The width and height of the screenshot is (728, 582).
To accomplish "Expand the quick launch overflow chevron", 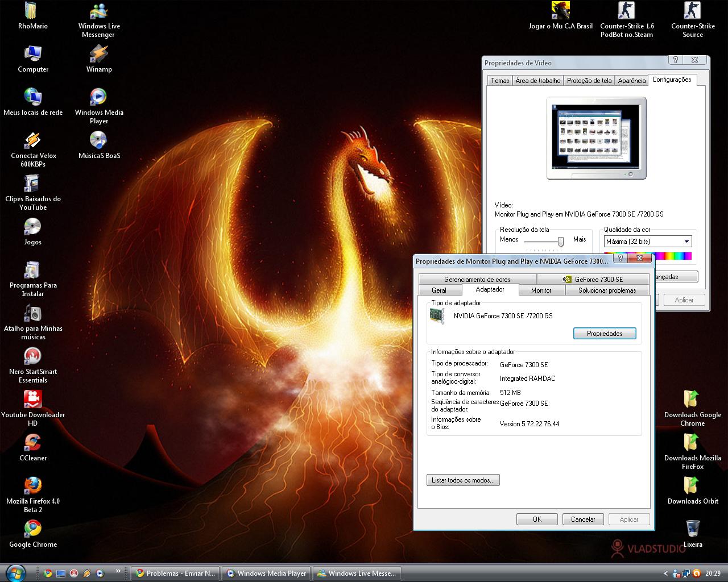I will point(118,571).
